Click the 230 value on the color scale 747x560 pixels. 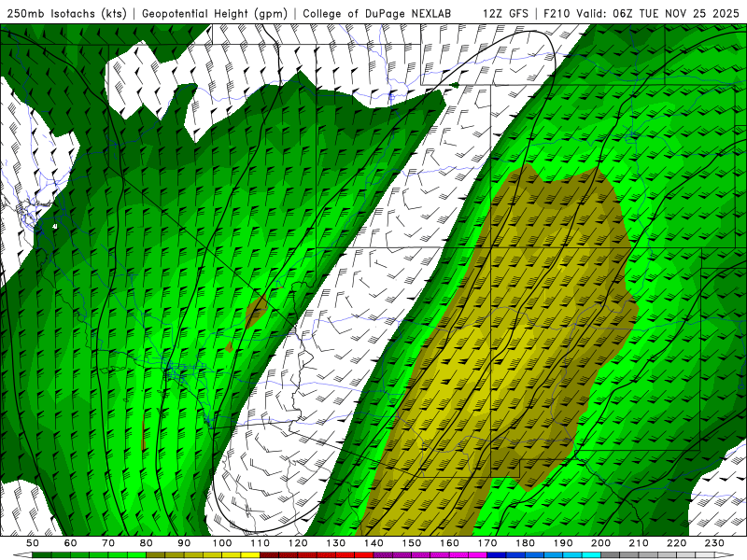[x=714, y=543]
